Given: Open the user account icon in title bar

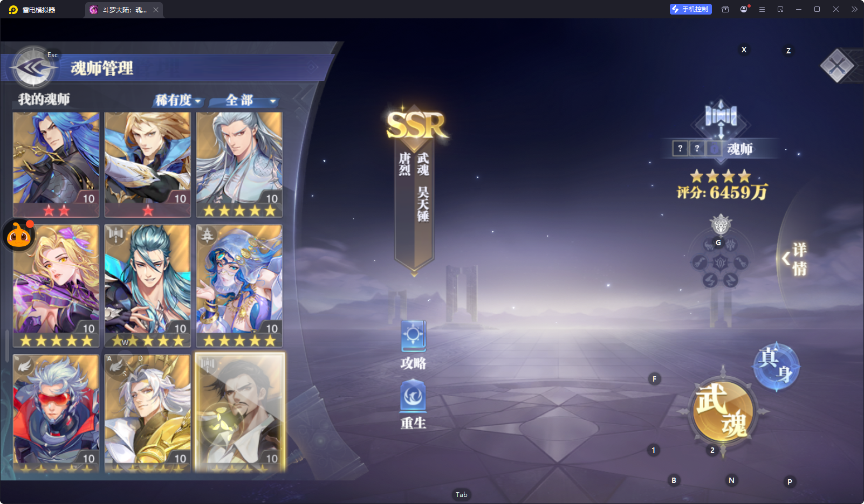Looking at the screenshot, I should point(744,9).
